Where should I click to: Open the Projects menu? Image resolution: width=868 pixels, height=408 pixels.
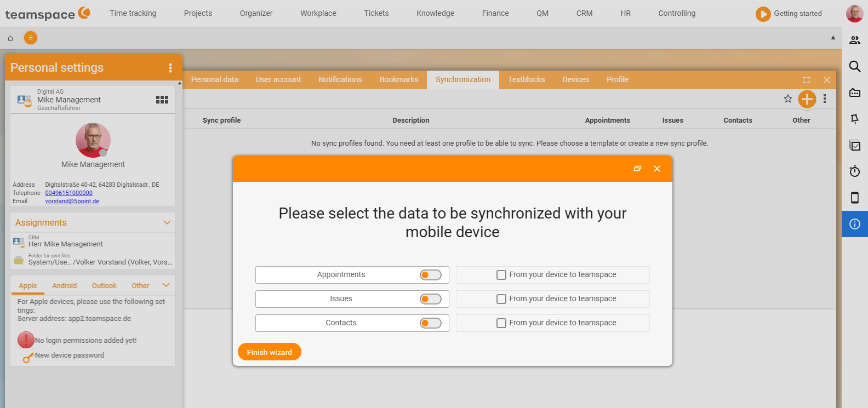[198, 13]
